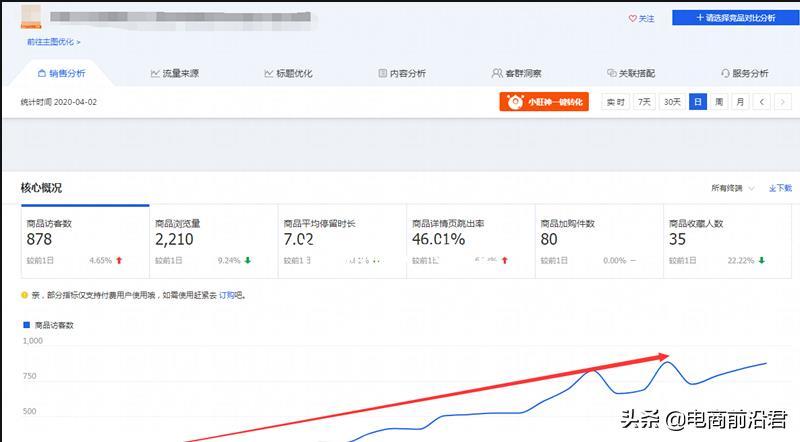The image size is (800, 442).
Task: Click the 标题优化 chart icon
Action: [268, 73]
